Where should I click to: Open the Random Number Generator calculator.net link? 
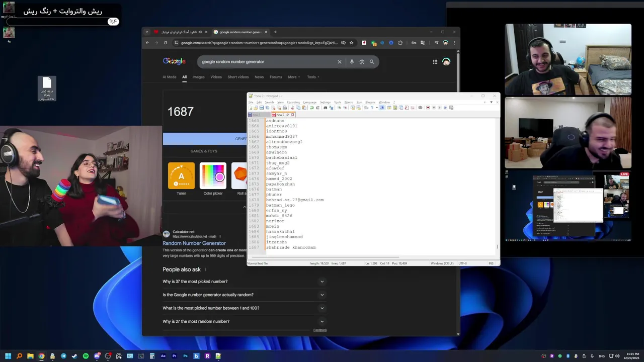coord(194,243)
